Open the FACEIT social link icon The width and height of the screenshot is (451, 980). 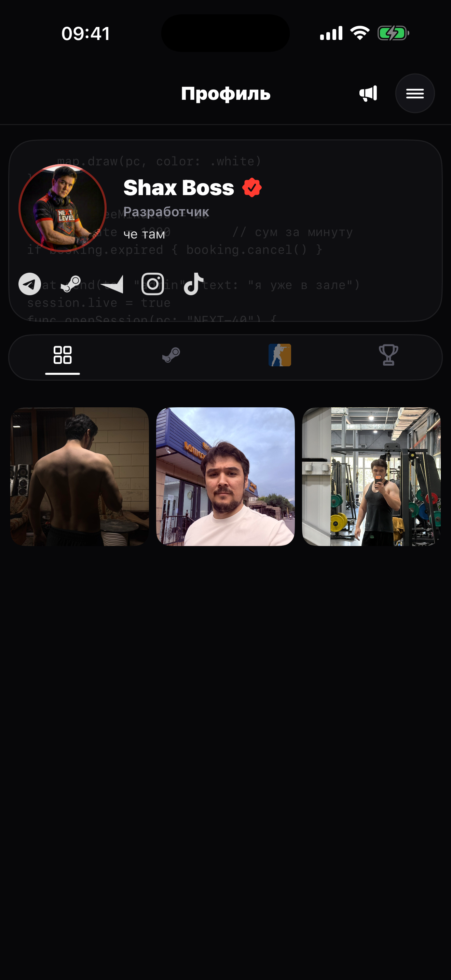pyautogui.click(x=112, y=284)
